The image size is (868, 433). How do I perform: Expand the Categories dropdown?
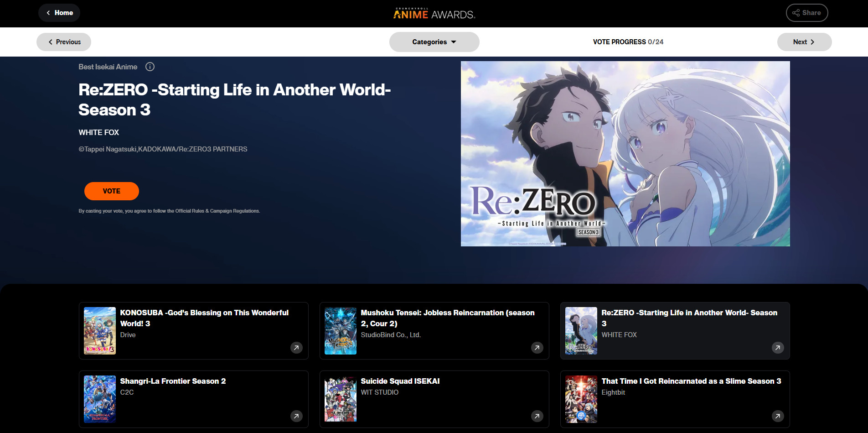click(434, 42)
